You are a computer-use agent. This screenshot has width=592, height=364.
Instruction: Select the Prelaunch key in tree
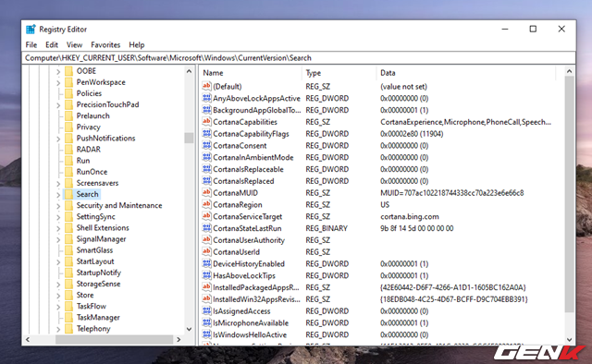(92, 115)
